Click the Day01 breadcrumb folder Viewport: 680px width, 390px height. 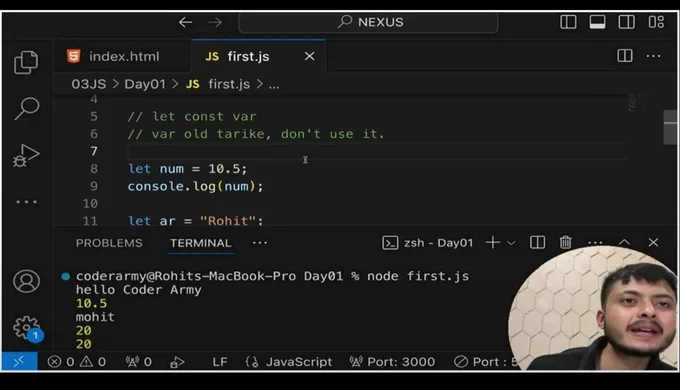click(145, 84)
